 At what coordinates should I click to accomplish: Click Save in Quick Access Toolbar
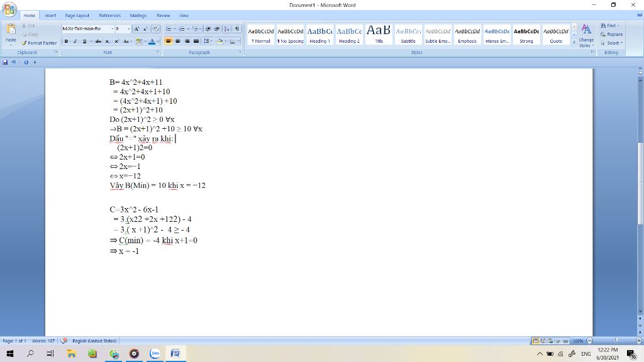point(5,62)
